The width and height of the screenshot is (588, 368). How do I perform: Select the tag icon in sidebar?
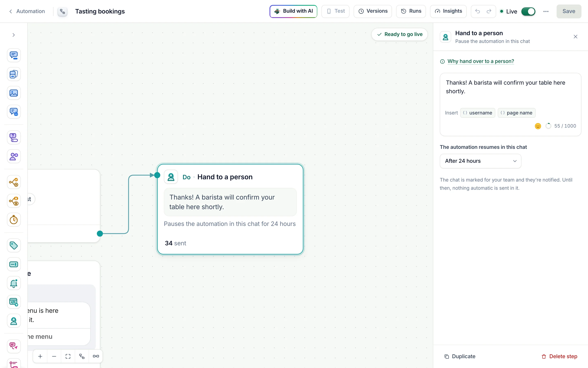click(x=14, y=245)
